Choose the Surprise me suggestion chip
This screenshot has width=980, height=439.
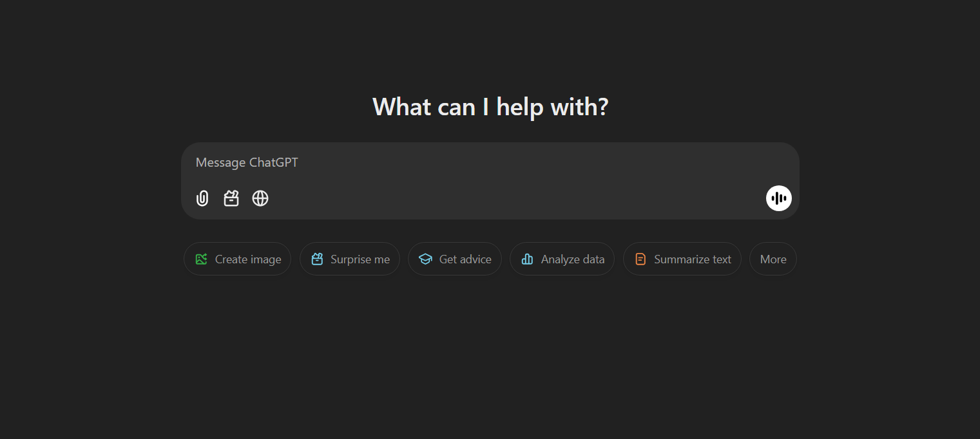pyautogui.click(x=350, y=259)
